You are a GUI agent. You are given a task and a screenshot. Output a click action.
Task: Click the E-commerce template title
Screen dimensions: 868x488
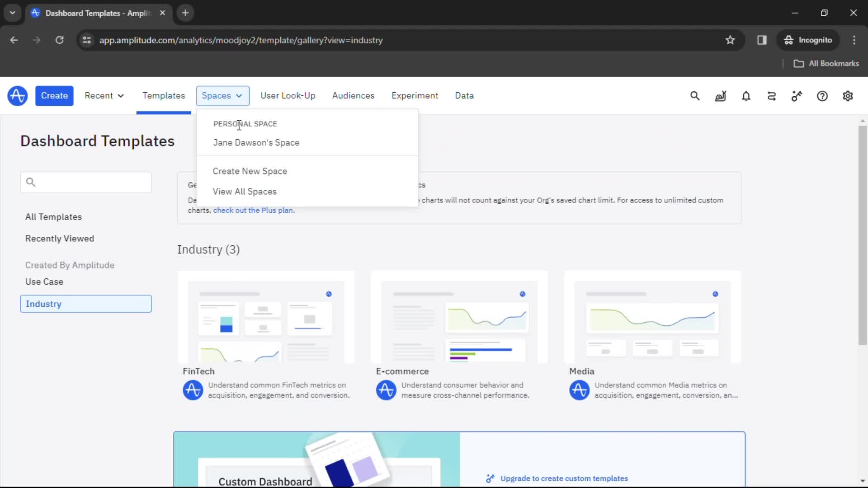402,371
